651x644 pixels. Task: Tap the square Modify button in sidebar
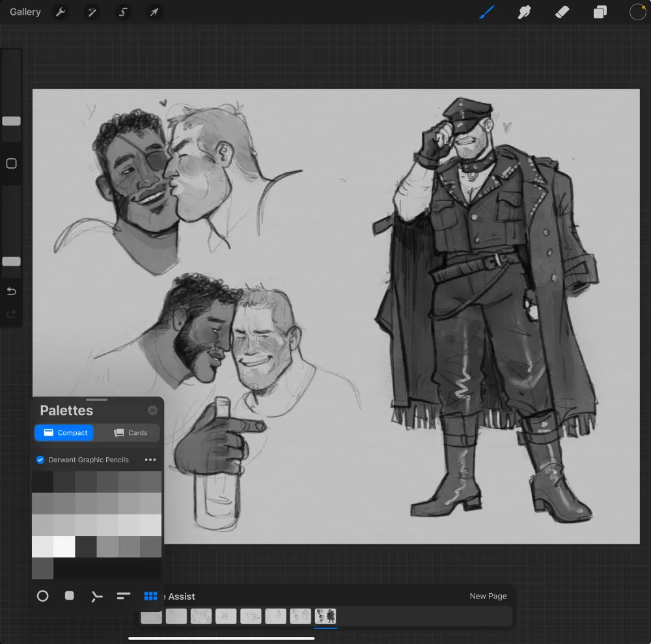11,163
